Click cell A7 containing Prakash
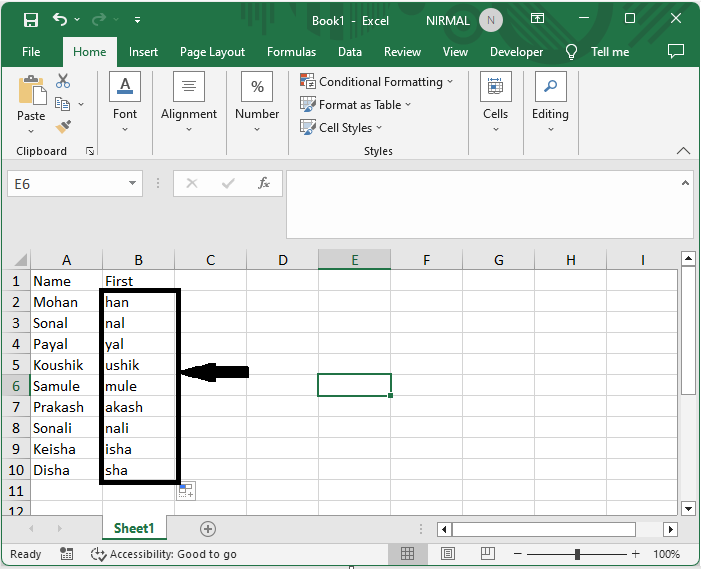Image resolution: width=701 pixels, height=569 pixels. [x=66, y=407]
